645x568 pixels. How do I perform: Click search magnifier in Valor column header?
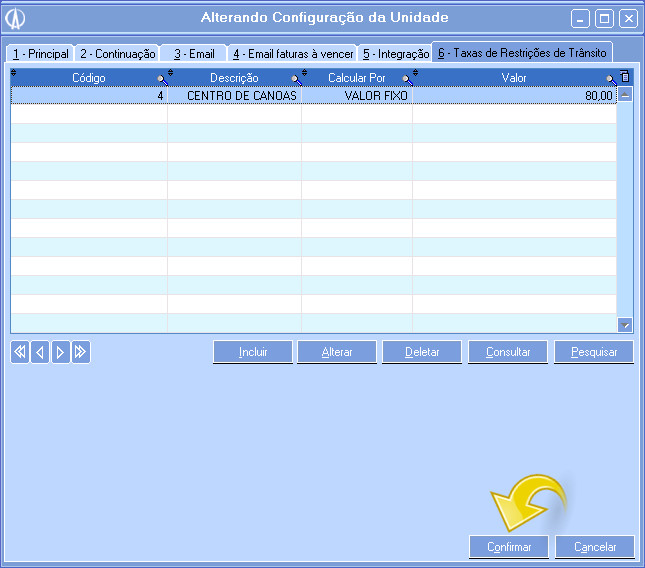(x=611, y=79)
